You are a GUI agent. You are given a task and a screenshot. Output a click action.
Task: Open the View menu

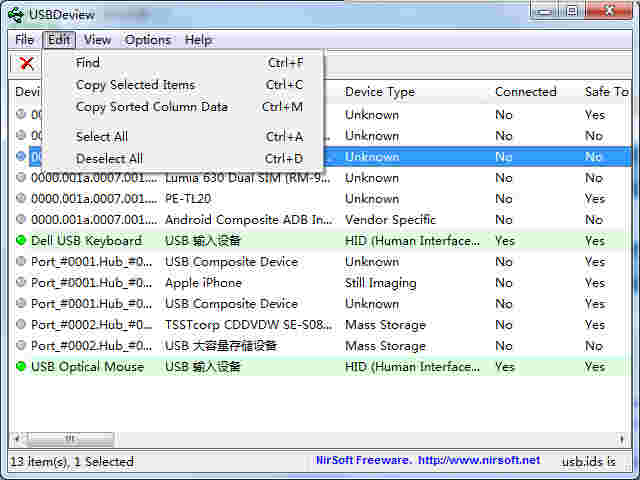click(x=97, y=40)
